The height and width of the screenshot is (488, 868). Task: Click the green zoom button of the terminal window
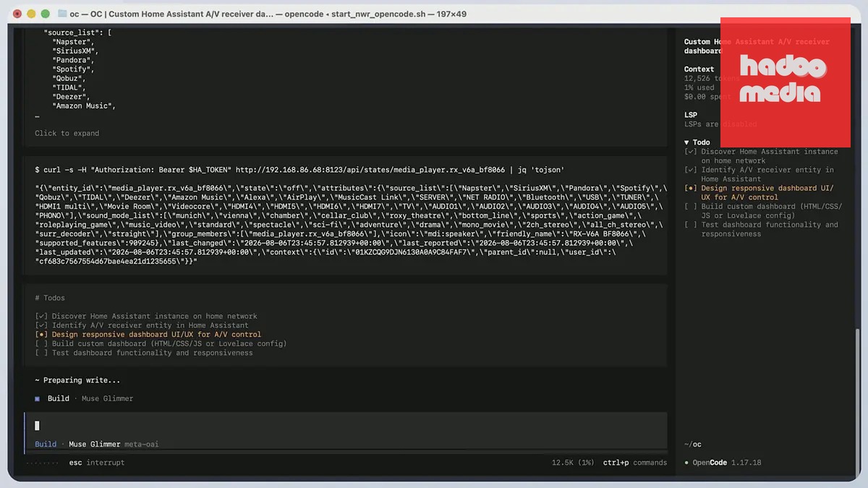click(46, 14)
